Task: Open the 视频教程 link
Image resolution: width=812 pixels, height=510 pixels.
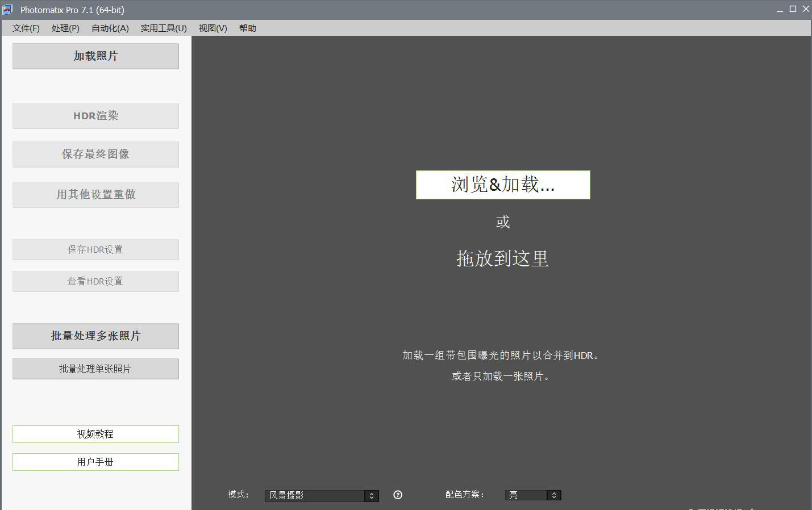Action: [95, 434]
